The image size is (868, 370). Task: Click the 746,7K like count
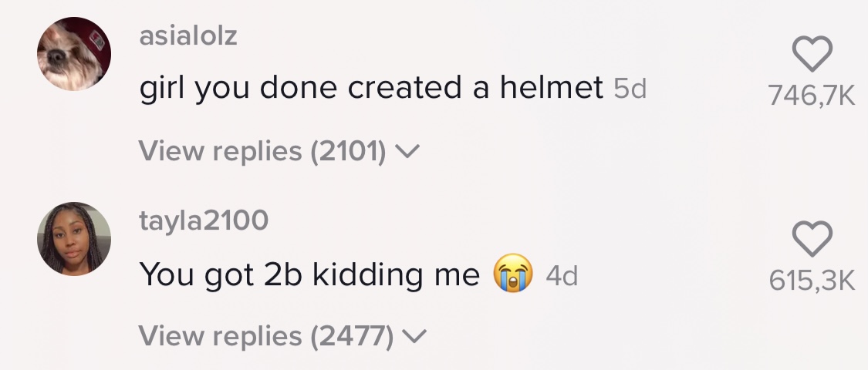(x=812, y=96)
